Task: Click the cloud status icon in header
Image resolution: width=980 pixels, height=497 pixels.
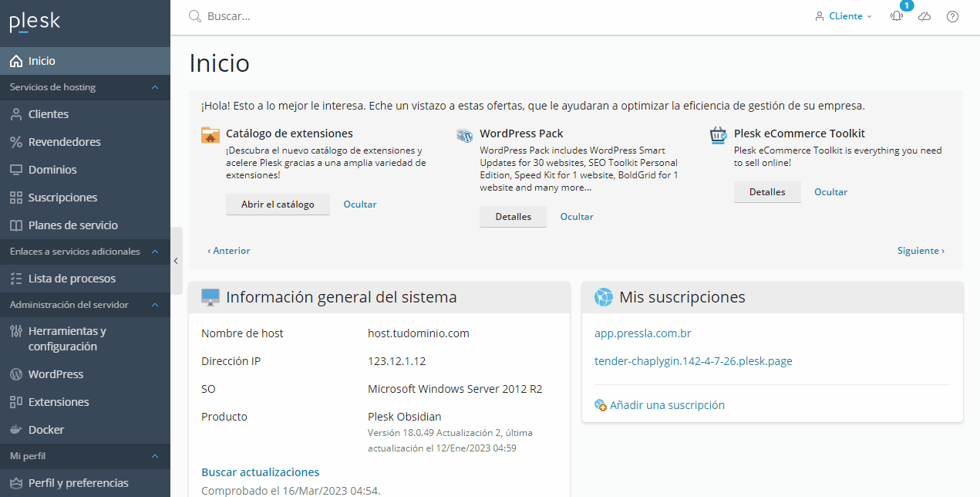Action: [924, 16]
